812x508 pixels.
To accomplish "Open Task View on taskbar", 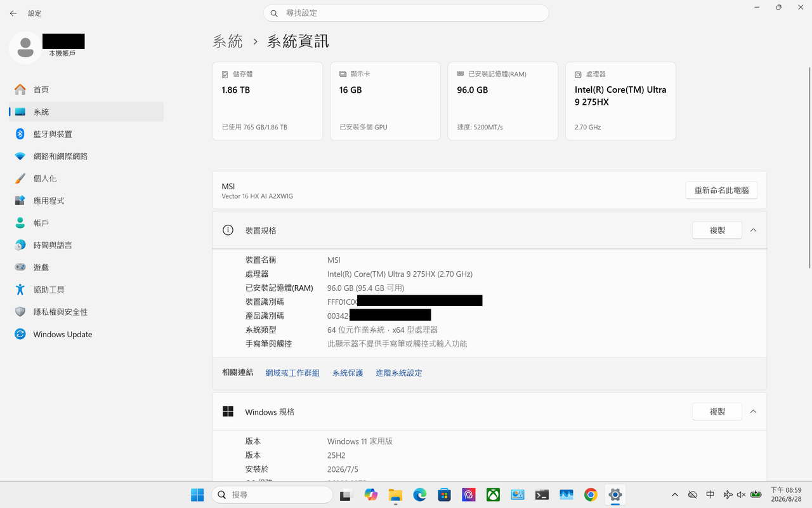I will pyautogui.click(x=346, y=495).
